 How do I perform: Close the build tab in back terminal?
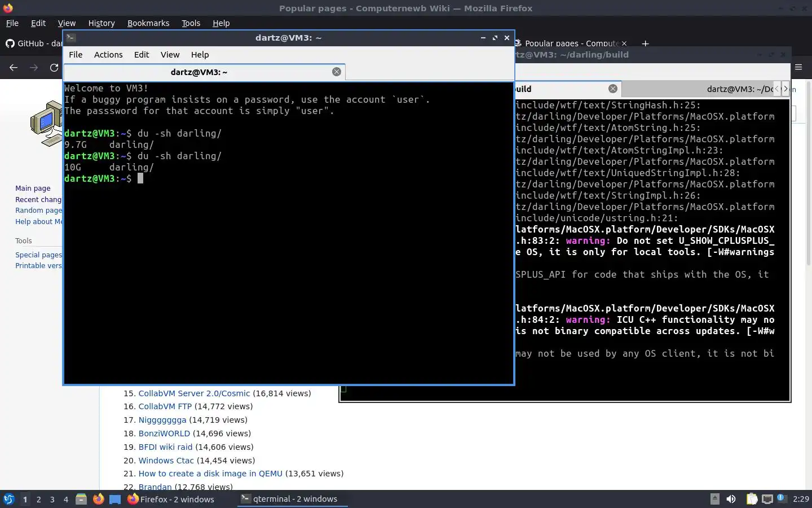(613, 89)
